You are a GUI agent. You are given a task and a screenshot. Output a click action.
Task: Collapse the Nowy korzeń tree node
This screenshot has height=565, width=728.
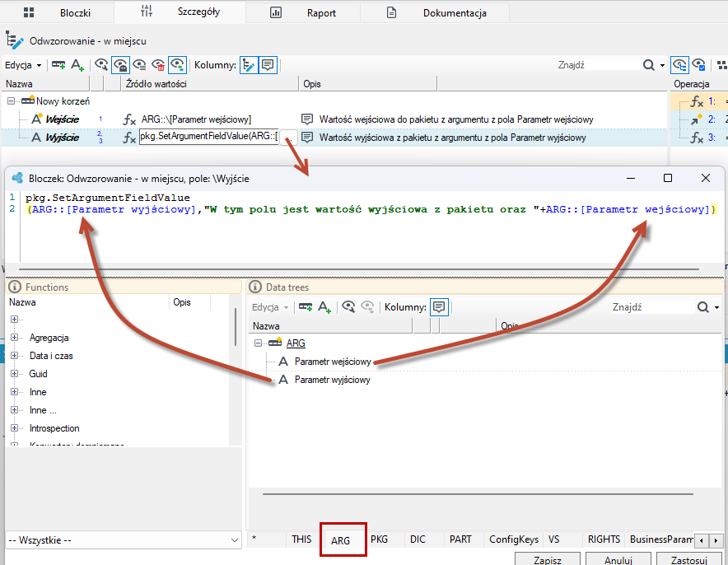point(12,100)
